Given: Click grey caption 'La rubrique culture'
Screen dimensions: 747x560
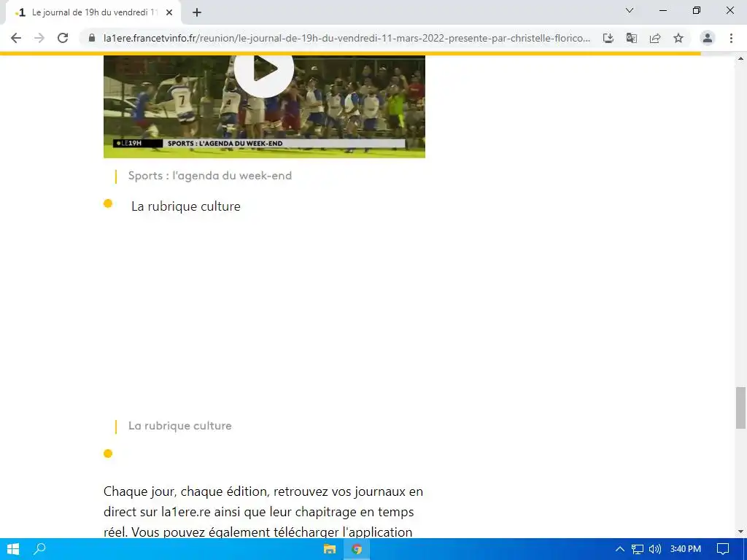Looking at the screenshot, I should tap(180, 426).
